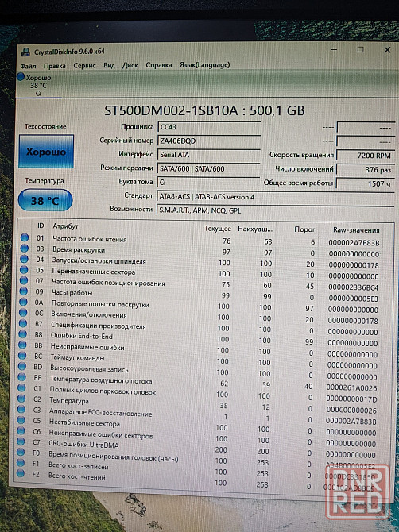Select the CRC-ошибки UltraDMA attribute text
The width and height of the screenshot is (399, 532).
[83, 444]
